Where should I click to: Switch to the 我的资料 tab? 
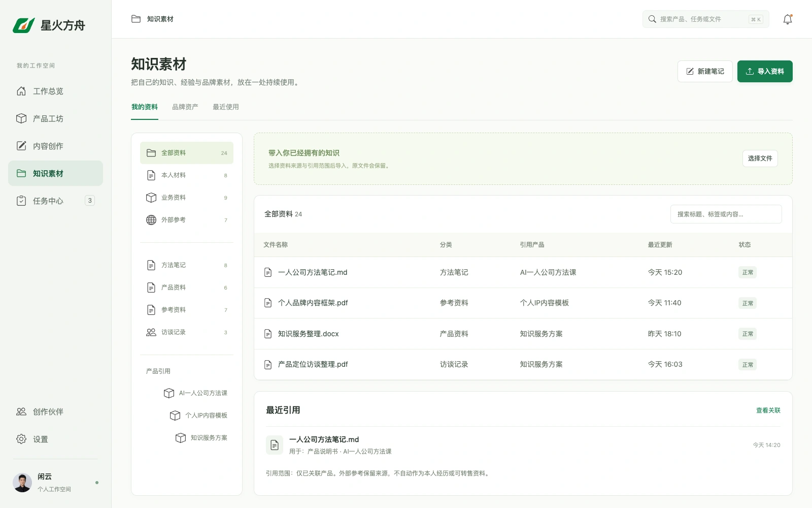point(145,107)
